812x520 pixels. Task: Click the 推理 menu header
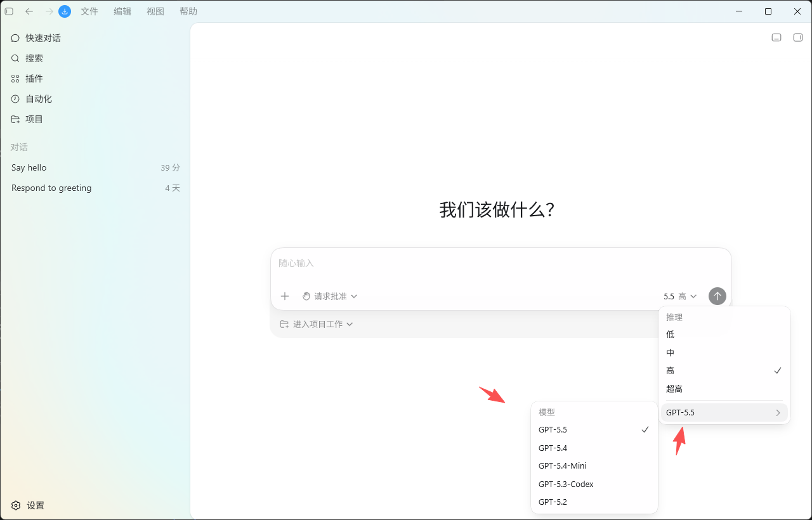click(x=674, y=317)
